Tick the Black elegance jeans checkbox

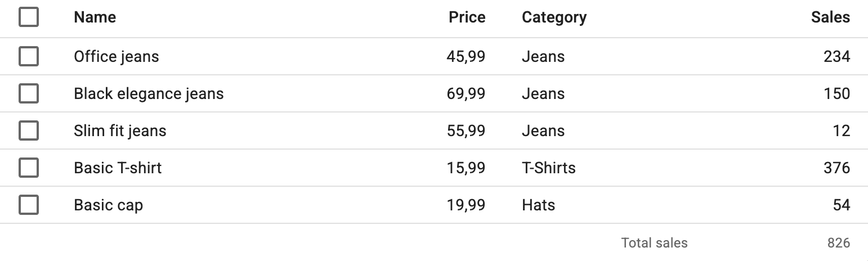point(29,93)
